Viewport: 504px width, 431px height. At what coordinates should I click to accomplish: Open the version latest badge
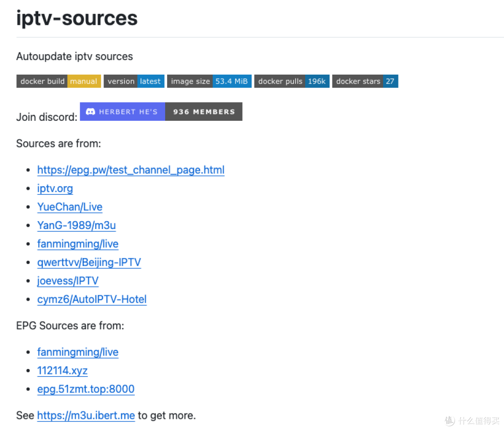134,81
